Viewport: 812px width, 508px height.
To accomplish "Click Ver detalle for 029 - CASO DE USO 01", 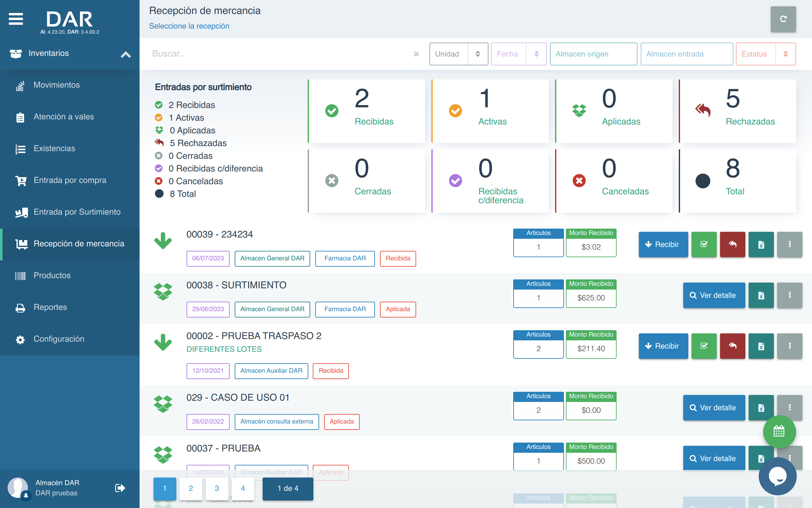I will (x=714, y=408).
